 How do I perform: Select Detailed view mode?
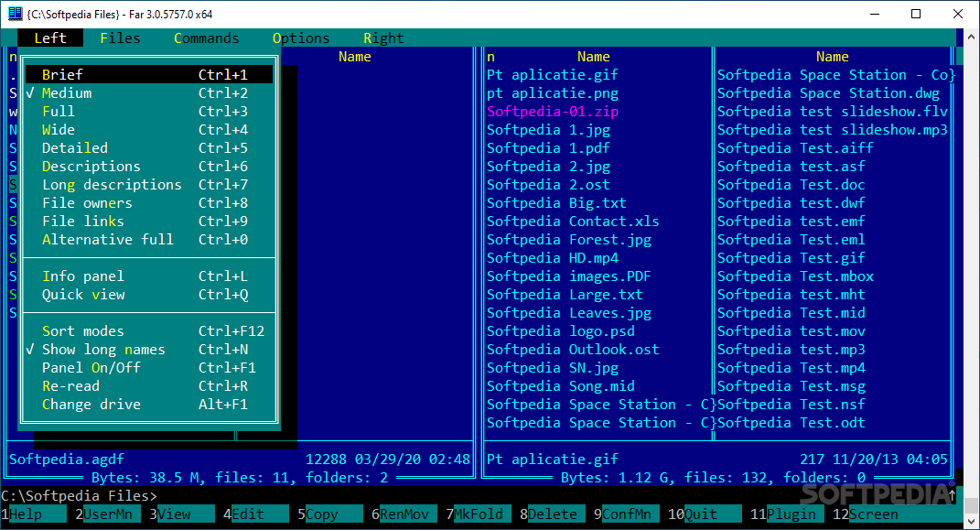[x=149, y=148]
